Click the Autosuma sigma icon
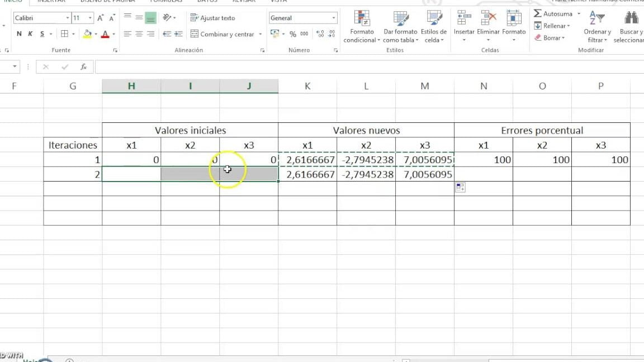Viewport: 644px width, 362px height. (537, 13)
